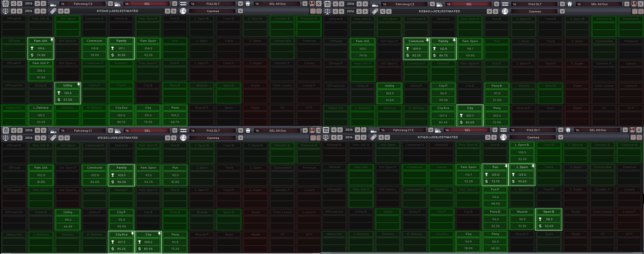The image size is (644, 254).
Task: Click balance scales icon in Fahrzeug C2 panel
Action: (327, 11)
